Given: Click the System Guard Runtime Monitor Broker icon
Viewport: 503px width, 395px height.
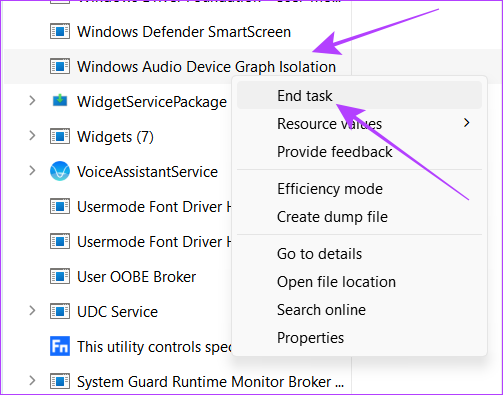Looking at the screenshot, I should pyautogui.click(x=60, y=381).
